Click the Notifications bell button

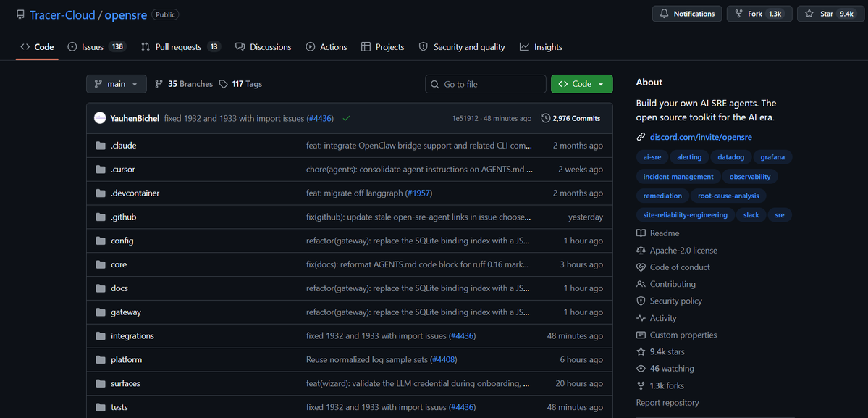pos(687,14)
